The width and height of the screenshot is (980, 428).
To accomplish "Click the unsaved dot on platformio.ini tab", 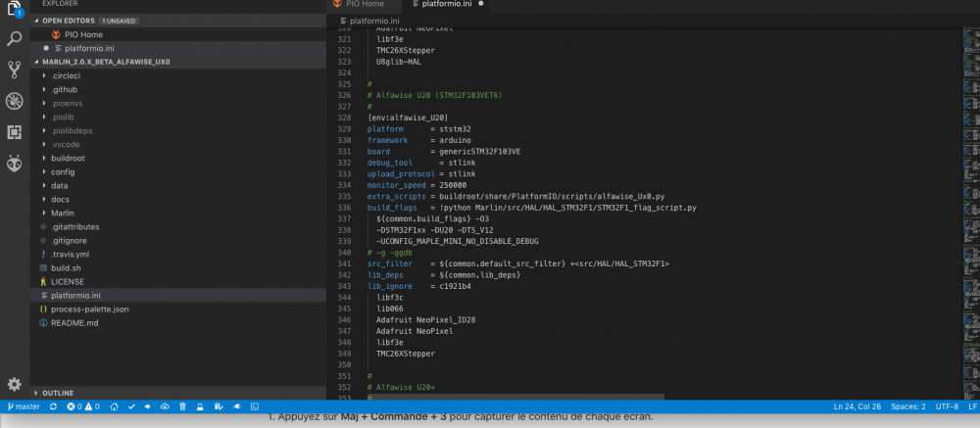I will pos(480,3).
